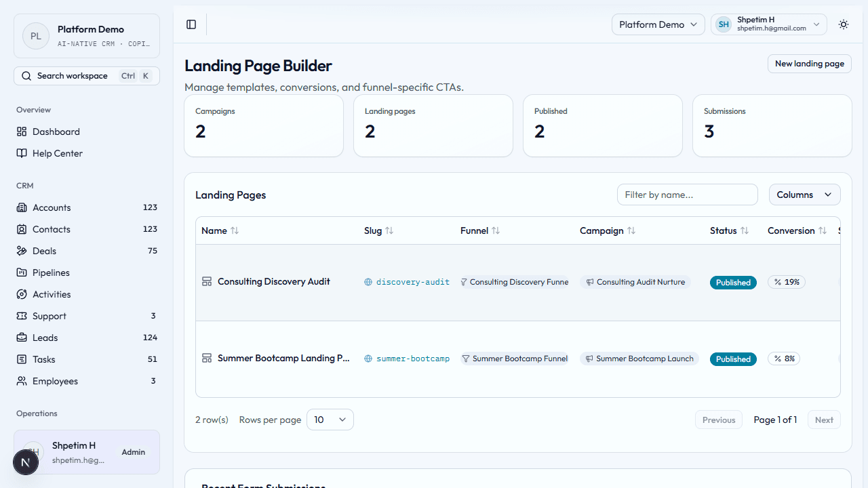Screen dimensions: 868x488
Task: Click the magnifier icon in workspace search
Action: [x=26, y=75]
